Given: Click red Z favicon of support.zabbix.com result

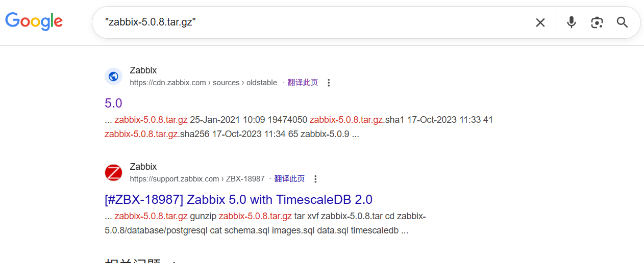Looking at the screenshot, I should click(x=113, y=173).
